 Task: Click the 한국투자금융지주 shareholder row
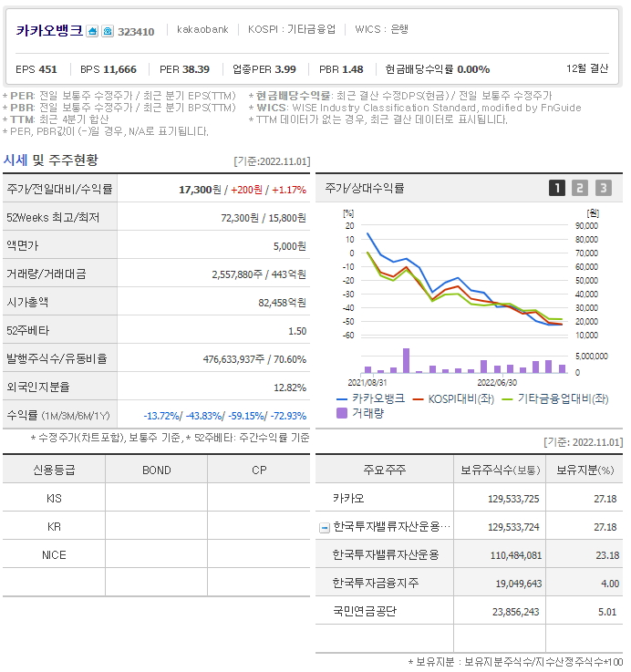469,583
